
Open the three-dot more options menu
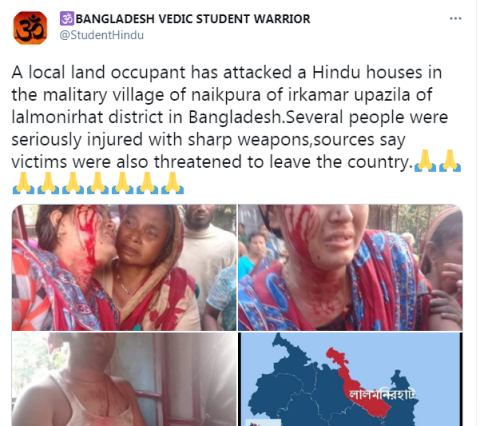click(455, 19)
